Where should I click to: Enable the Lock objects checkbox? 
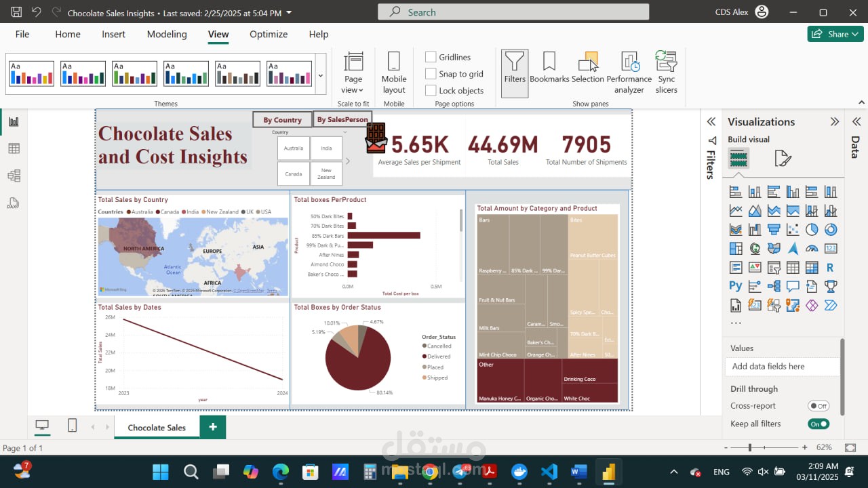pyautogui.click(x=431, y=90)
